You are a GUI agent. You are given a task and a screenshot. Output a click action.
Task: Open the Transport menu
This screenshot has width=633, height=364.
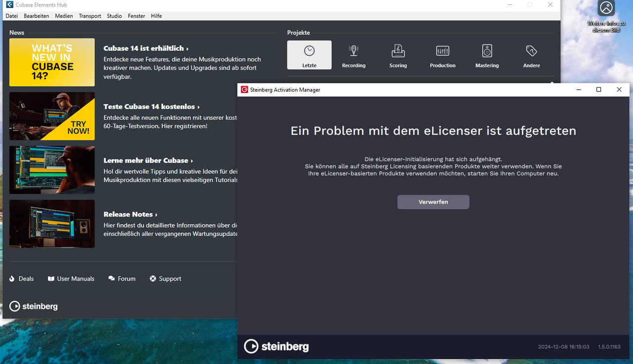(x=90, y=16)
